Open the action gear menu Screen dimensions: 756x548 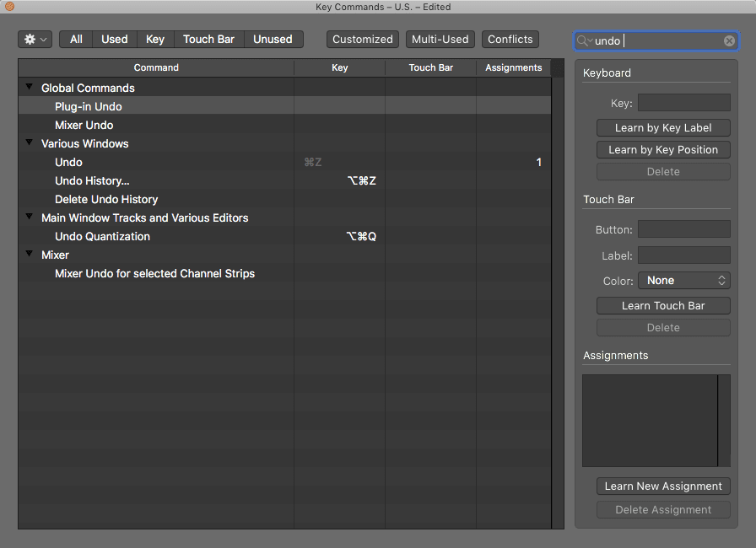point(34,39)
